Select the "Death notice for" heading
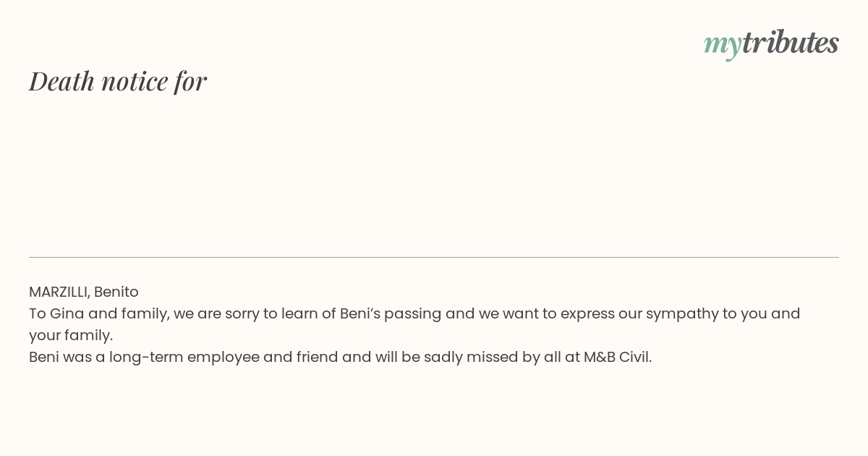 tap(118, 81)
